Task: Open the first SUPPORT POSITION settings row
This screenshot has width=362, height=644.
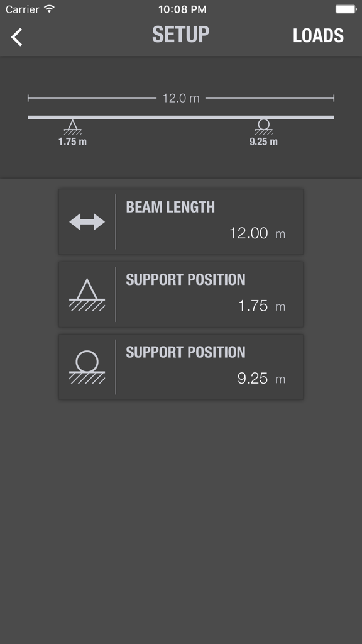Action: 181,294
